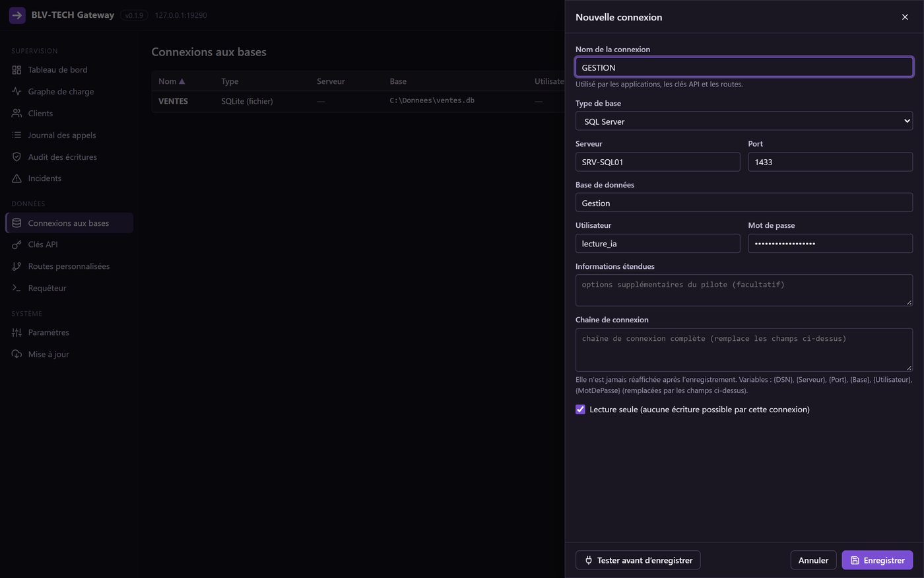
Task: Go to Audit des écritures
Action: coord(69,157)
